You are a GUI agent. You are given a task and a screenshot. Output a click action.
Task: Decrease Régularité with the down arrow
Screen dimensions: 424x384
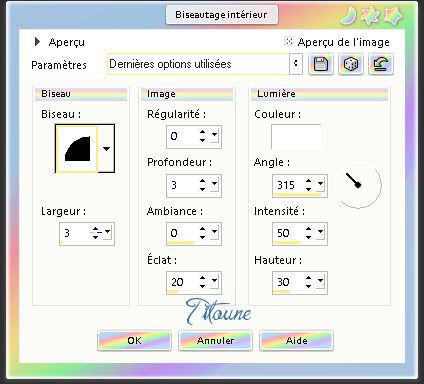[203, 140]
